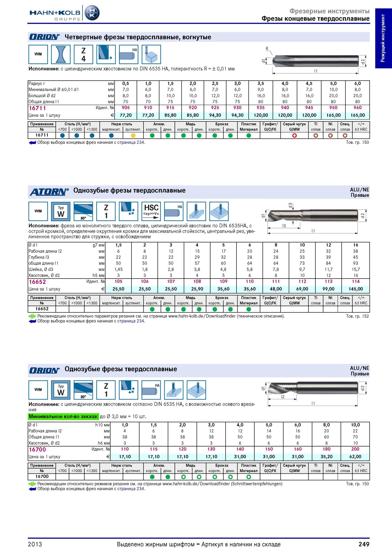Click the 'Тов. гр. 152' label
Viewport: 392px width, 555px height.
pyautogui.click(x=357, y=316)
